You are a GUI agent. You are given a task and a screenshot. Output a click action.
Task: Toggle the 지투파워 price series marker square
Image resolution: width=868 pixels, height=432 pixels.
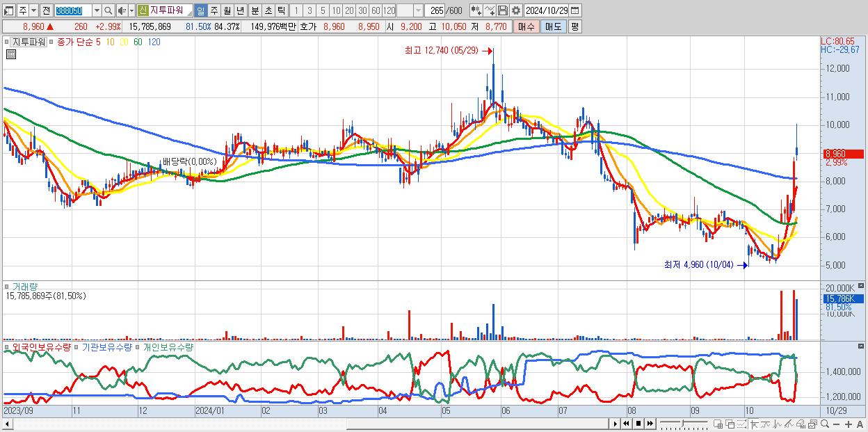coord(8,42)
